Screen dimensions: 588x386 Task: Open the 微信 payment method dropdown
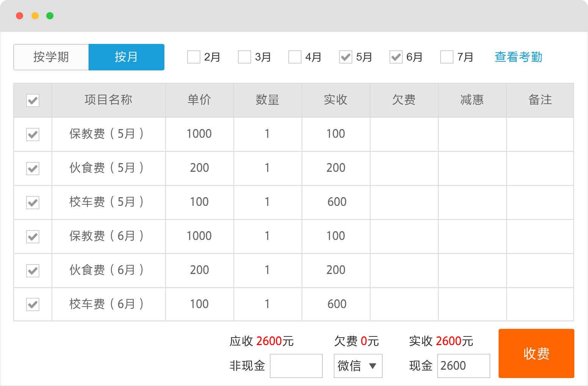pos(358,366)
